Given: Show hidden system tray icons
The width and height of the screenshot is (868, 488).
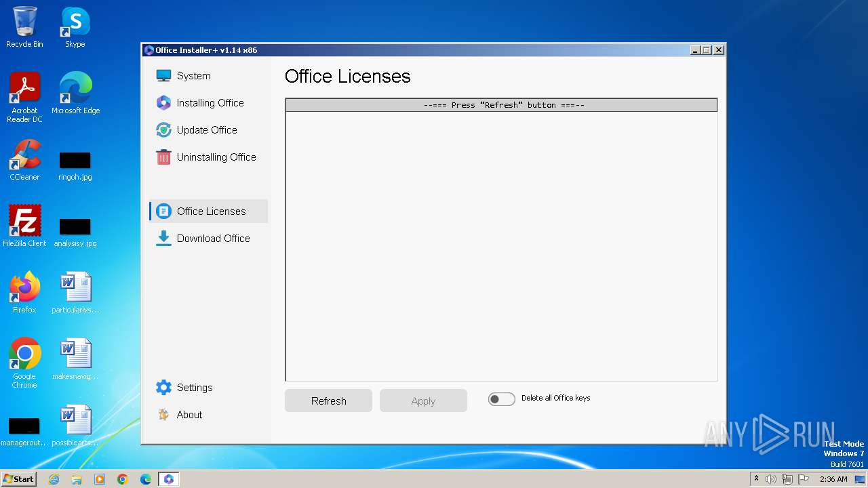Looking at the screenshot, I should 757,479.
